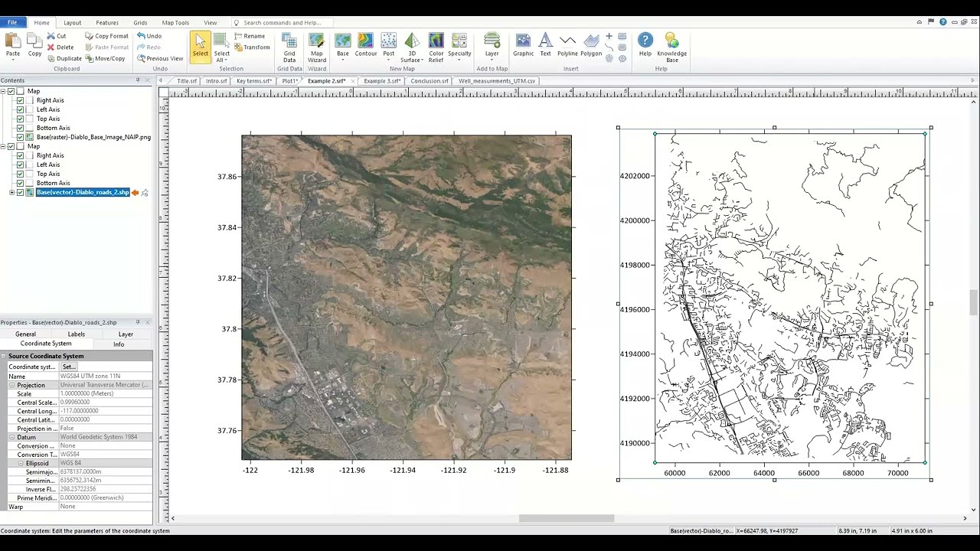This screenshot has width=980, height=551.
Task: Click the Select All selection tool
Action: [221, 47]
